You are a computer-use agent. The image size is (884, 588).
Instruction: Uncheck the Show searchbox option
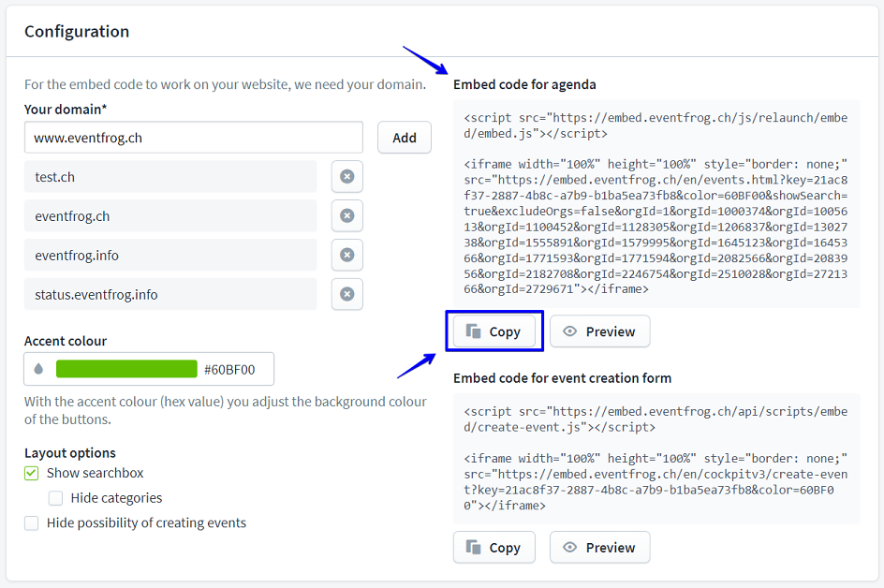32,474
